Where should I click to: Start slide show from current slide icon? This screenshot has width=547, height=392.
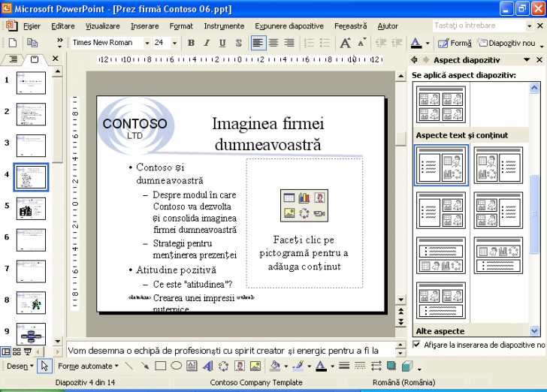27,351
